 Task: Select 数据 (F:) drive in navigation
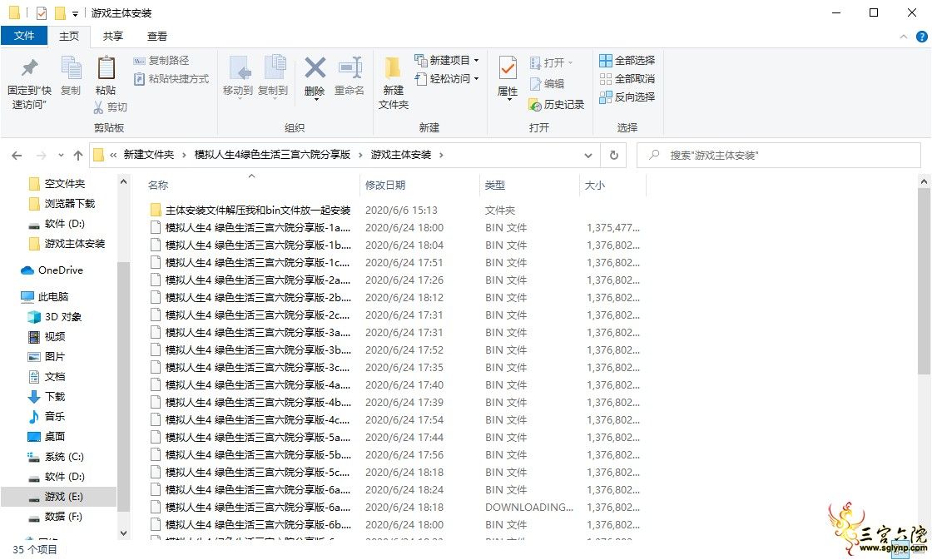click(55, 517)
